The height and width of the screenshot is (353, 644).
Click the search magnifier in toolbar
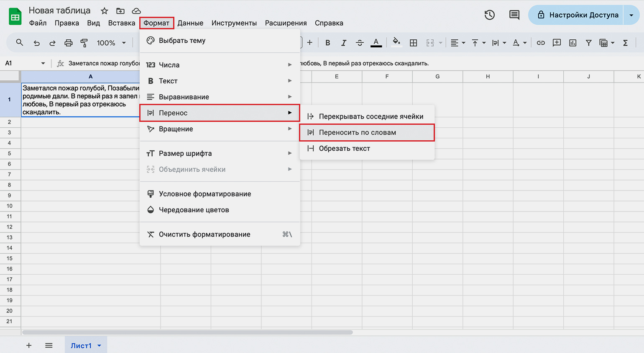tap(20, 43)
